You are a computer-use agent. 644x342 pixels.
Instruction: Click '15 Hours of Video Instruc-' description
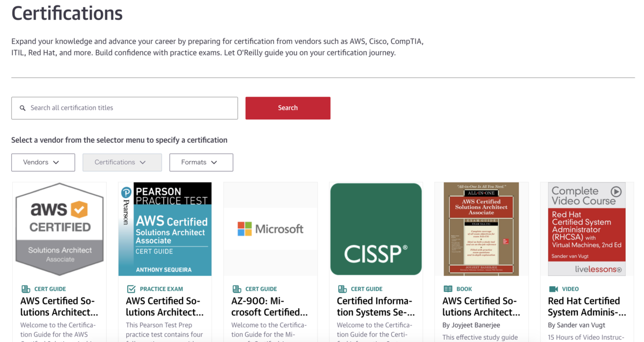click(x=587, y=337)
